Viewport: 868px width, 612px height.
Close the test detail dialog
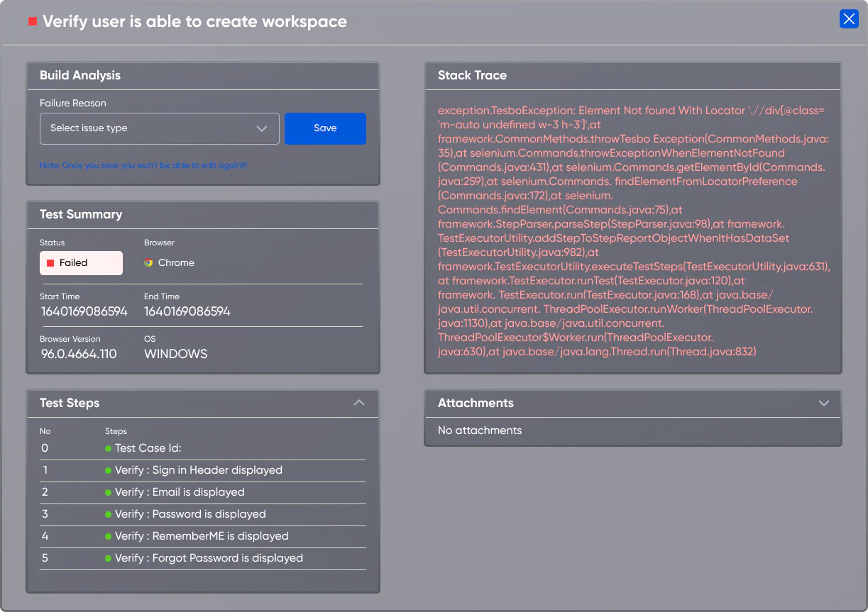[849, 19]
